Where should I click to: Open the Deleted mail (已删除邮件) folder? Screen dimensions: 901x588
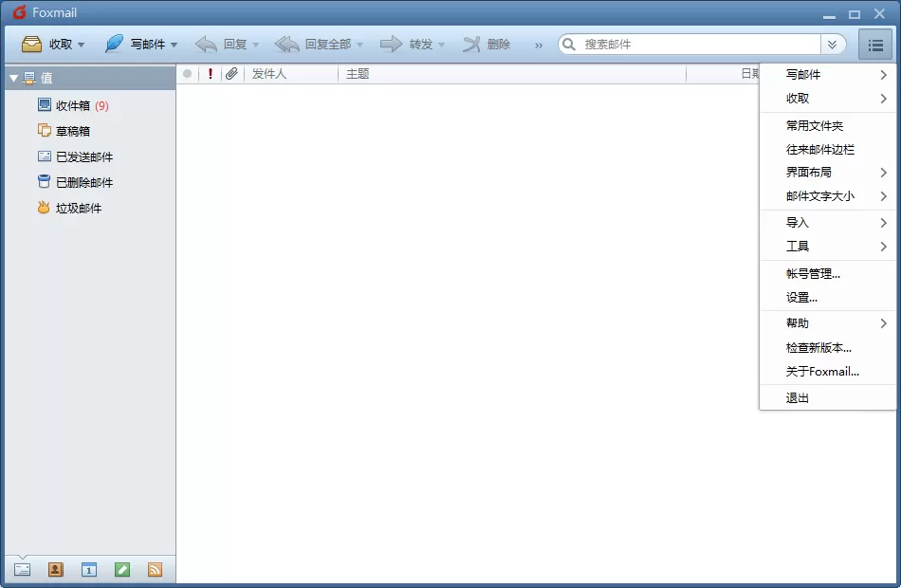point(75,182)
